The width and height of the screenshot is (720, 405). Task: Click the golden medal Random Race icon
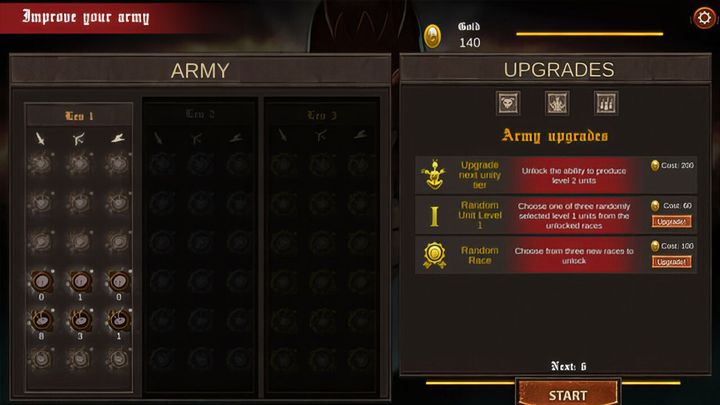tap(434, 255)
